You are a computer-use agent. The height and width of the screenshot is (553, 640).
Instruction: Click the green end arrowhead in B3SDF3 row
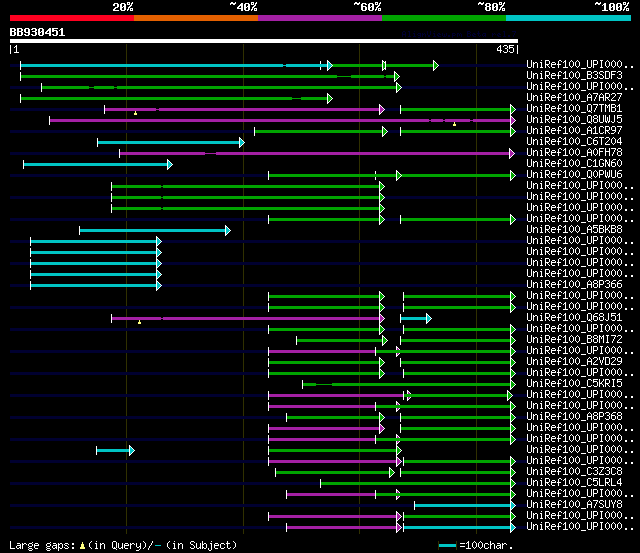point(397,76)
